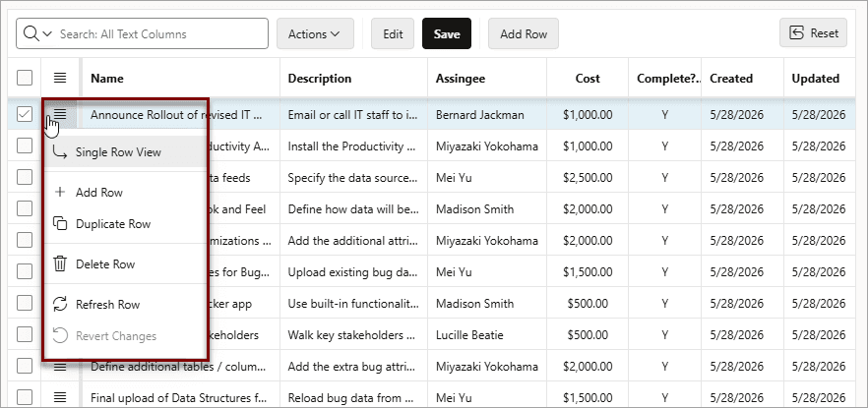Check the Final upload of Data Structures checkbox
This screenshot has width=868, height=408.
point(25,397)
